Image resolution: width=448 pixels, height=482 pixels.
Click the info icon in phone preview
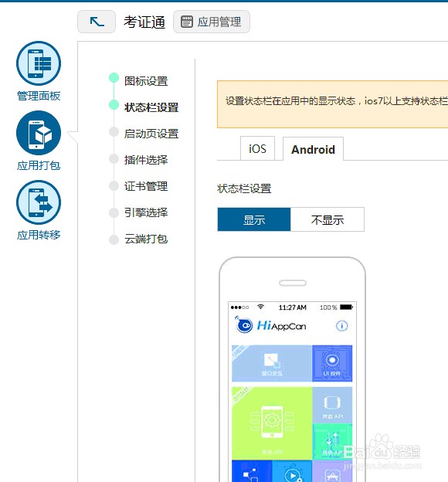tap(341, 325)
